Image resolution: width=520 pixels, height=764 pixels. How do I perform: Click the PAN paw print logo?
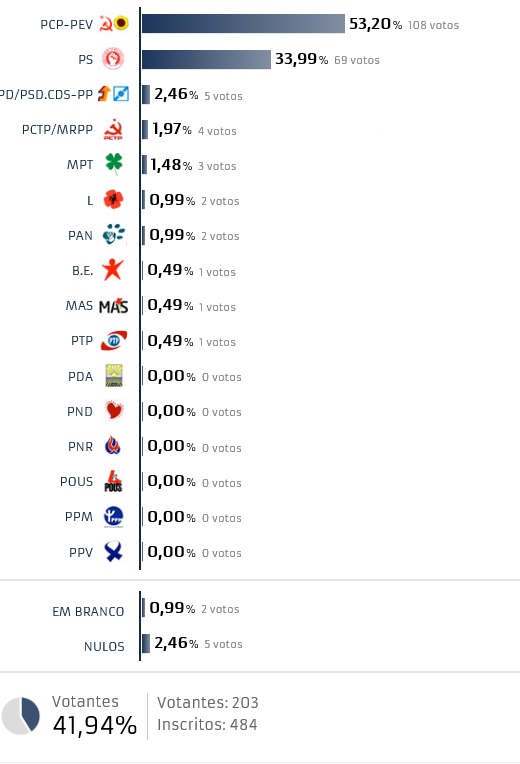click(x=114, y=234)
